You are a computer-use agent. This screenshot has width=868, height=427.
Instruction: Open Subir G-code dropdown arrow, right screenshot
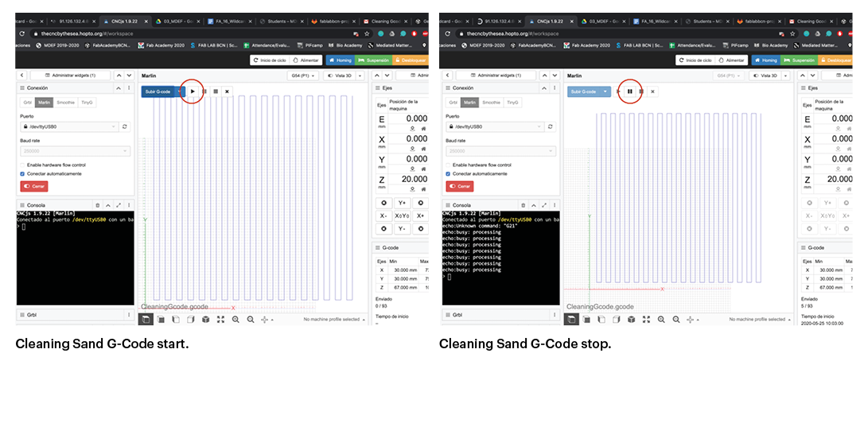(607, 91)
